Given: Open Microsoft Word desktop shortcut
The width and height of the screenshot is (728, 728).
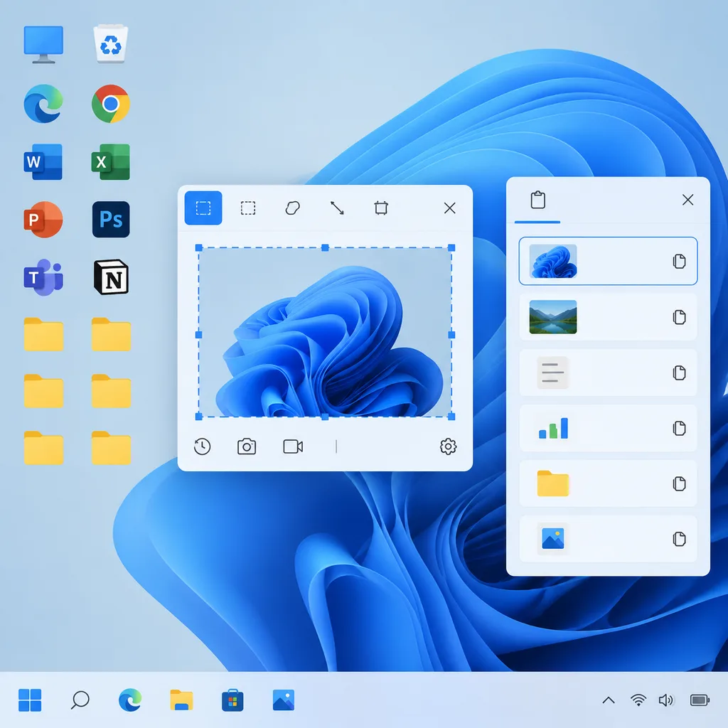Looking at the screenshot, I should (43, 161).
